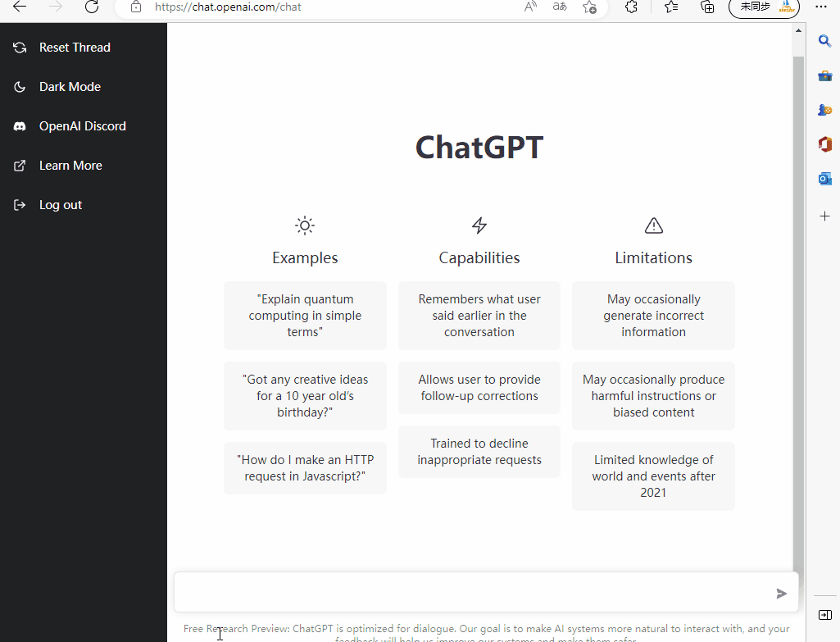Click the Discord logo icon
This screenshot has height=642, width=840.
point(20,126)
